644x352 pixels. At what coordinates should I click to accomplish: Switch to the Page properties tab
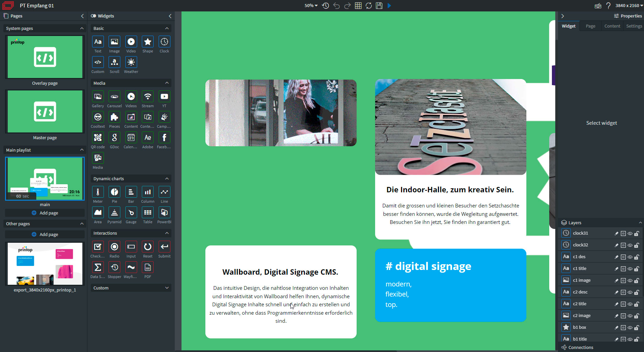pyautogui.click(x=590, y=26)
